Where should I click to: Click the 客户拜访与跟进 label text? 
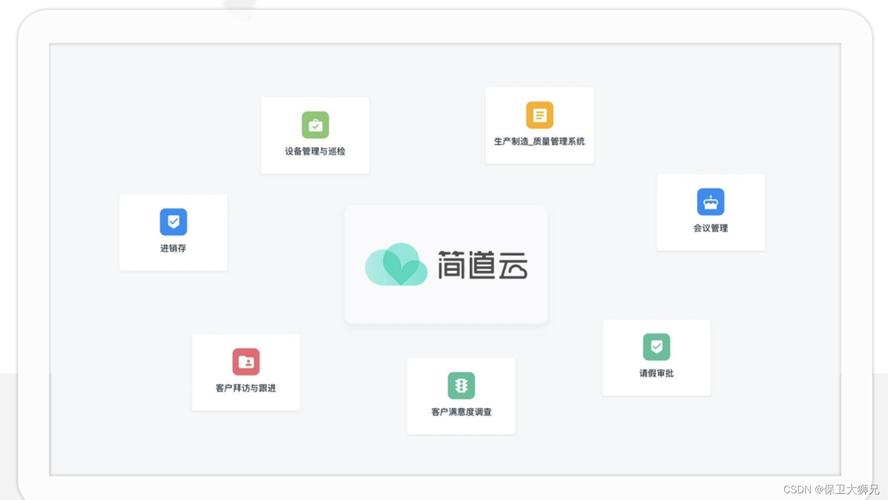[x=246, y=388]
